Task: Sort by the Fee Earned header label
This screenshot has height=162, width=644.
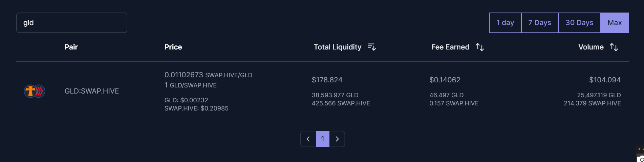Action: 450,47
